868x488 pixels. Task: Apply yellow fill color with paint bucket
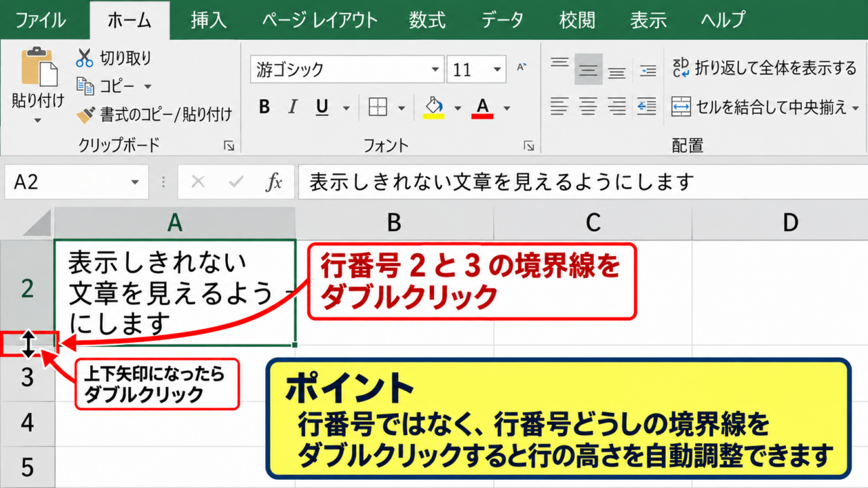434,107
